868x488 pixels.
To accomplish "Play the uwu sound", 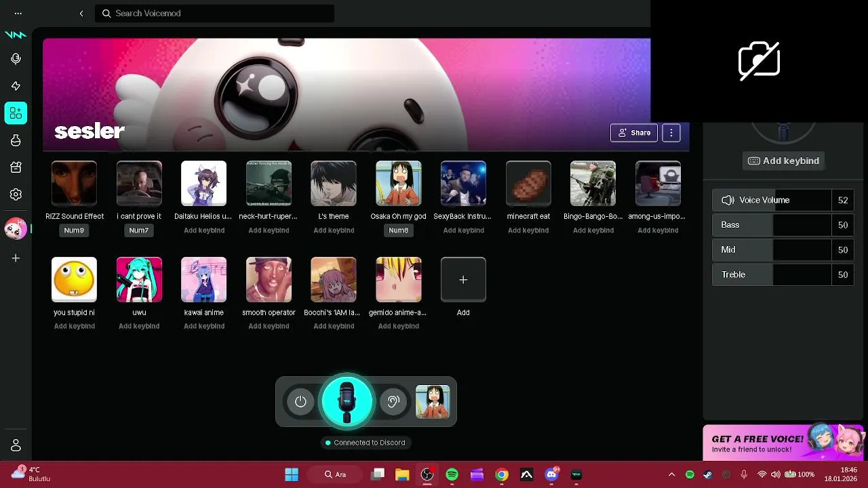I will 139,279.
